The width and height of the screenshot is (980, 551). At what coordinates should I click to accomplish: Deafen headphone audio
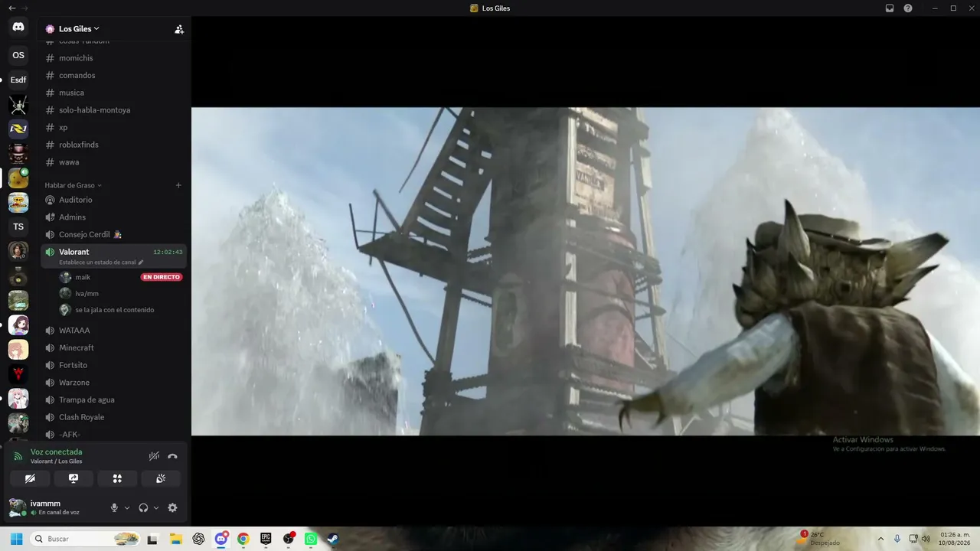(x=143, y=508)
